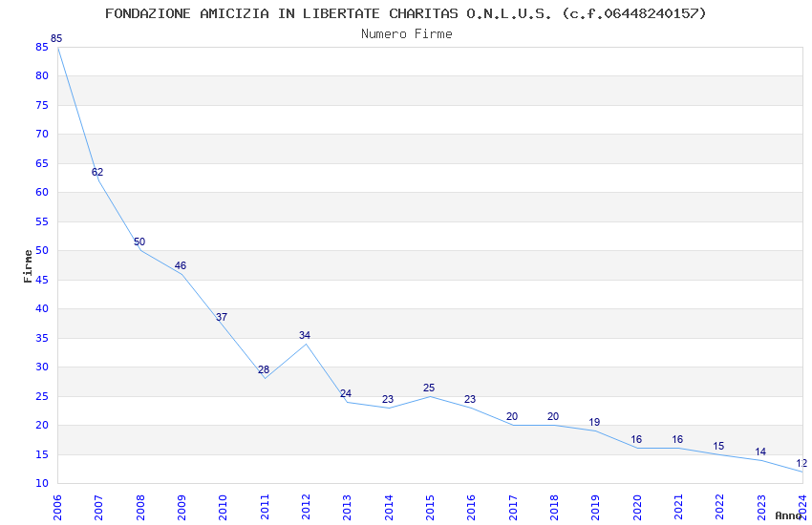Click x-axis year 2015
The height and width of the screenshot is (525, 812).
pos(430,507)
